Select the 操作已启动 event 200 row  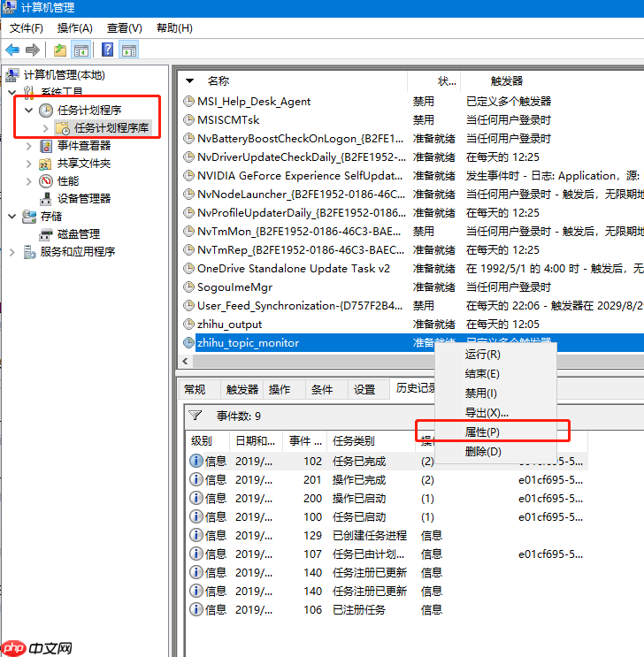(387, 498)
